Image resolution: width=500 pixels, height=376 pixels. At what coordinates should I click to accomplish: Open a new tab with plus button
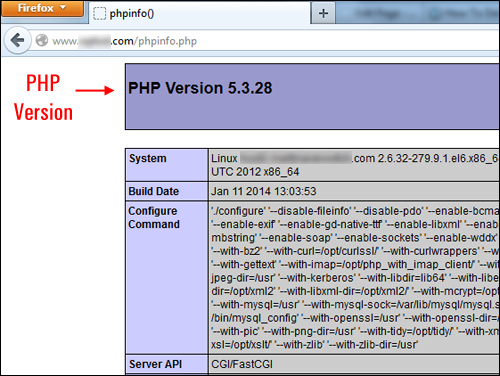tap(323, 13)
